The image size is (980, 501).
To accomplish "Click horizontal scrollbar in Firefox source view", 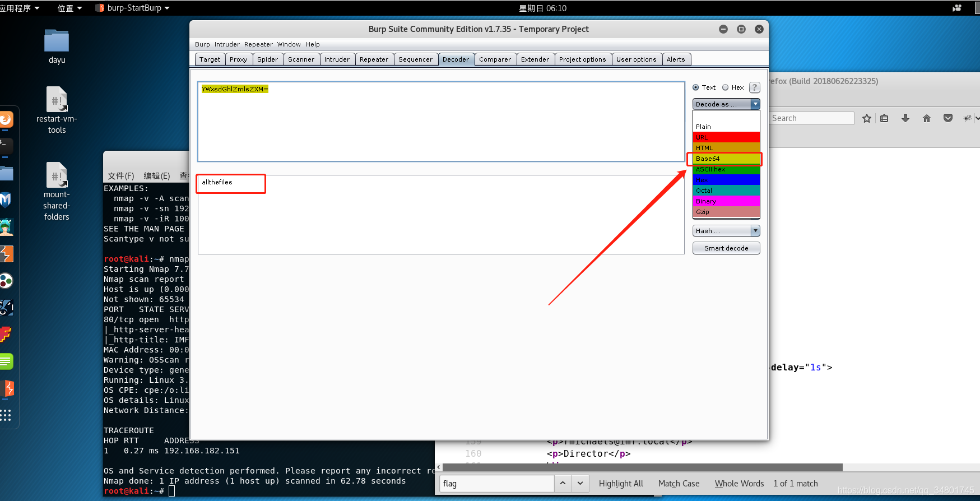I will (643, 467).
